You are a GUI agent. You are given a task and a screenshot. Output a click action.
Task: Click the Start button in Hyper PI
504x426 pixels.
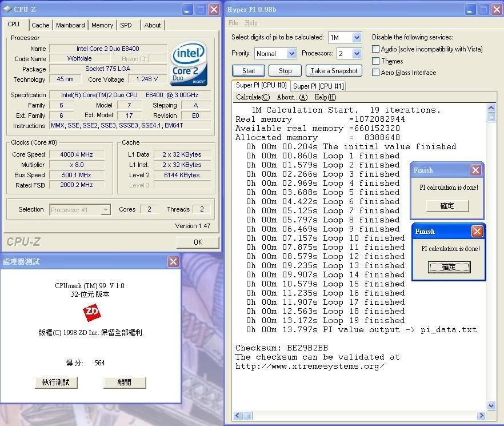pos(249,71)
